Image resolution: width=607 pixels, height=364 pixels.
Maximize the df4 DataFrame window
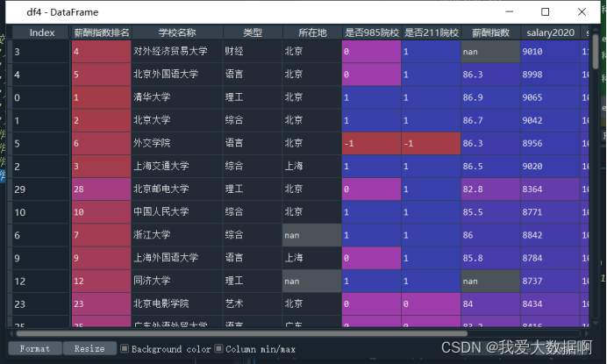point(545,12)
